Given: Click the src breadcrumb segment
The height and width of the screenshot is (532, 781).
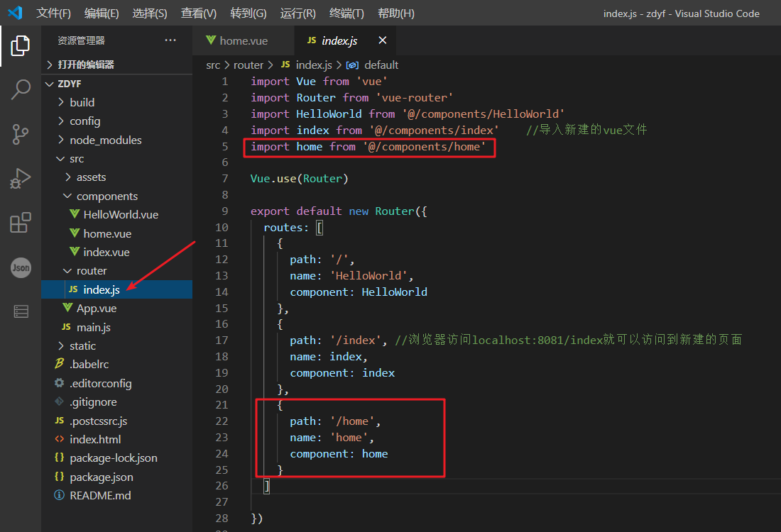Looking at the screenshot, I should [x=213, y=65].
